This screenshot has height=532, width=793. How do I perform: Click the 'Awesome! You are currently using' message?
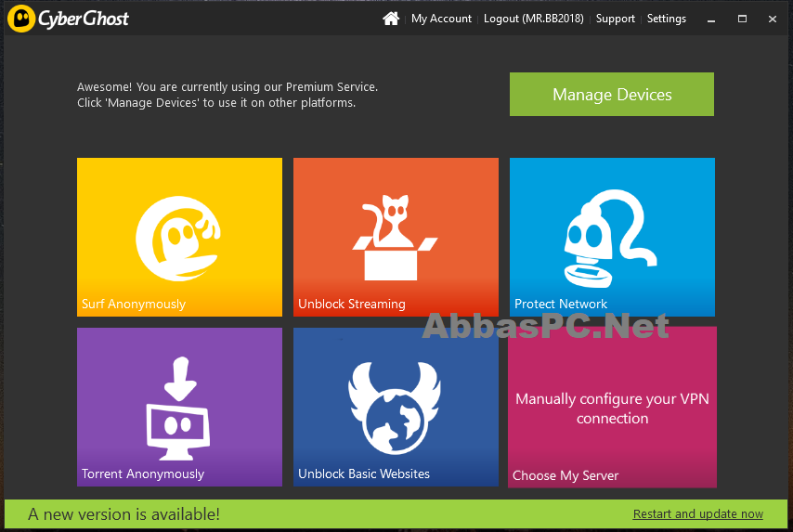tap(227, 95)
